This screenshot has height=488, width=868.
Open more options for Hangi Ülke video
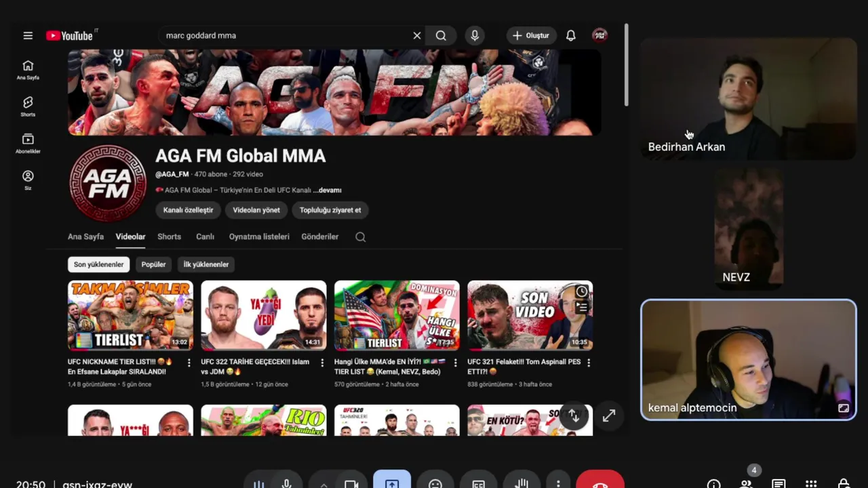coord(455,363)
